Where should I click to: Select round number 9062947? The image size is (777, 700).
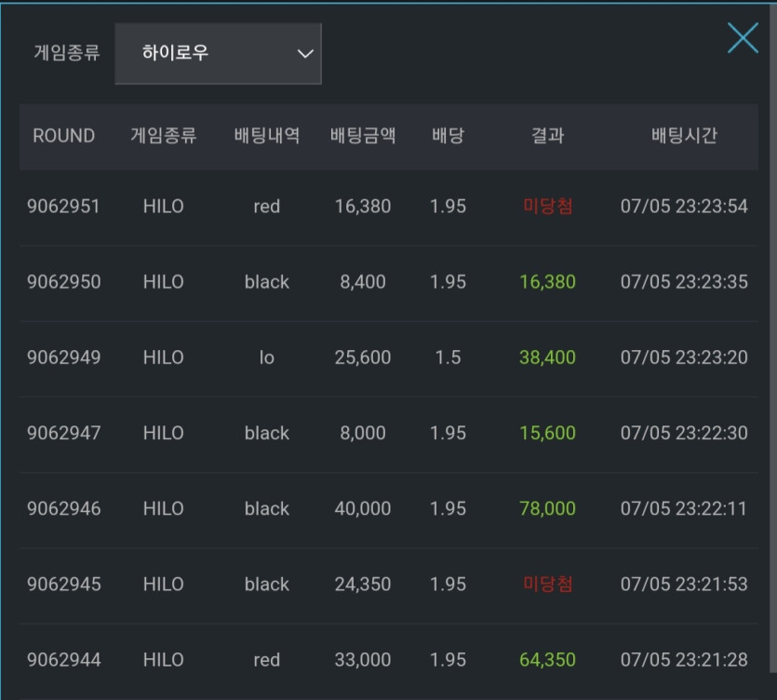[63, 433]
